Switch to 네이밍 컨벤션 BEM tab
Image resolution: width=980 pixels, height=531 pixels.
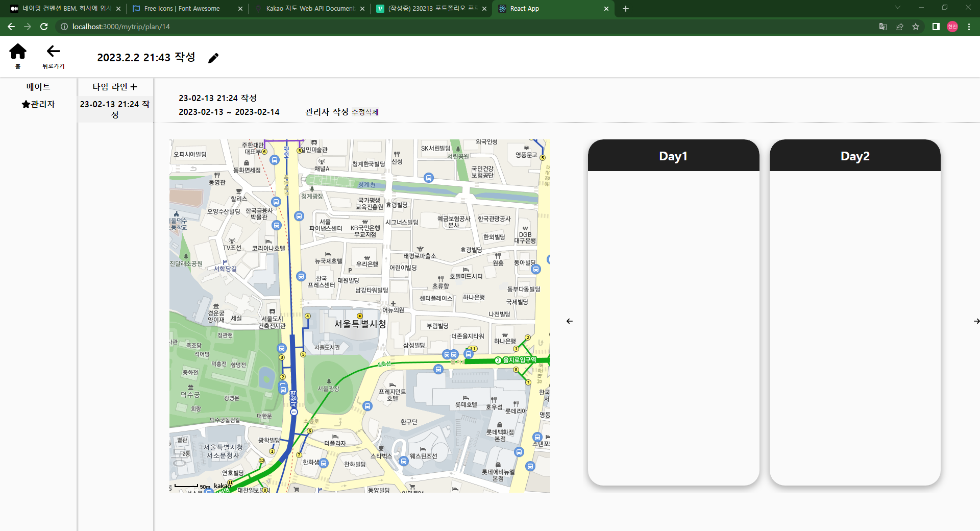click(66, 9)
